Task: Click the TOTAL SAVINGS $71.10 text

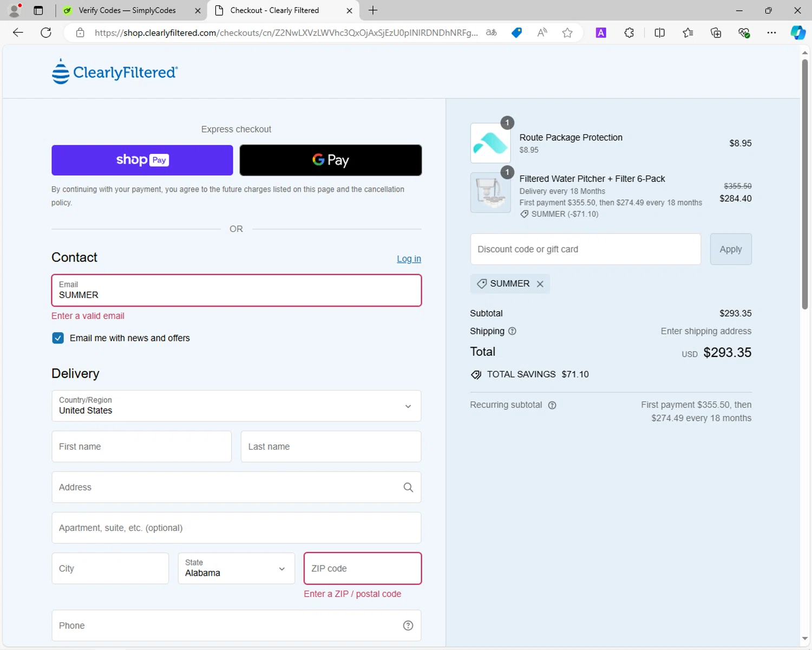Action: point(538,374)
